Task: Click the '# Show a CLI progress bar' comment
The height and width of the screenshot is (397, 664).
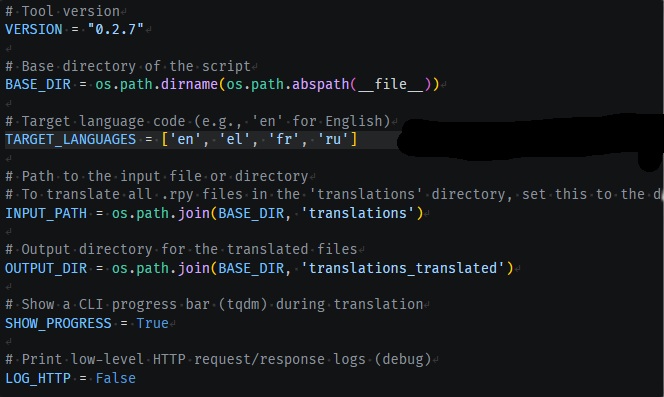Action: (214, 305)
